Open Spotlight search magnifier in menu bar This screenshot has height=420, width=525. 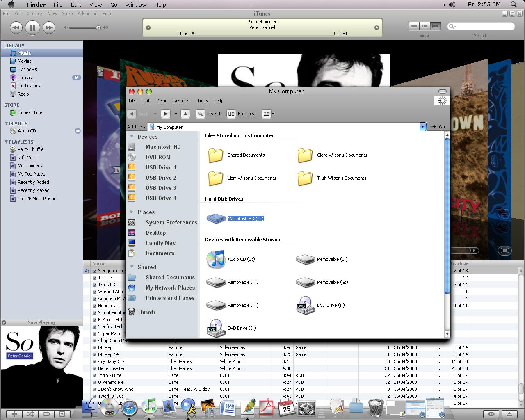click(x=513, y=5)
